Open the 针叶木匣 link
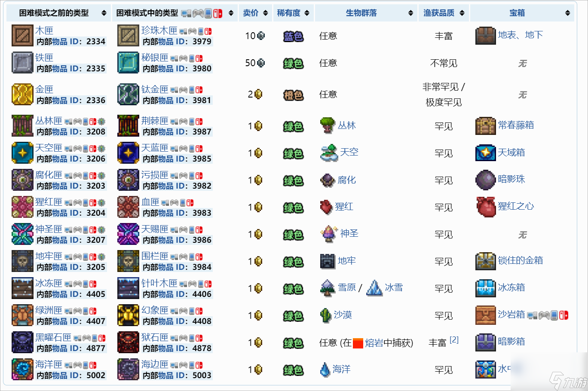The image size is (588, 391). (x=159, y=283)
